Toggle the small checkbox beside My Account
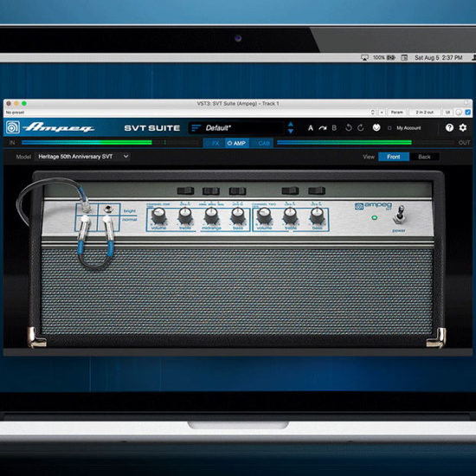The image size is (476, 476). click(x=389, y=128)
